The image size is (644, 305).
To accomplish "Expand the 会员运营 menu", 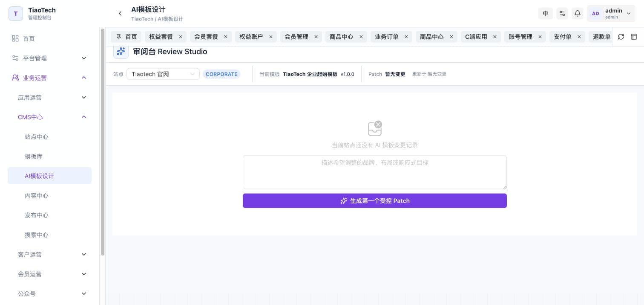I will pyautogui.click(x=49, y=274).
